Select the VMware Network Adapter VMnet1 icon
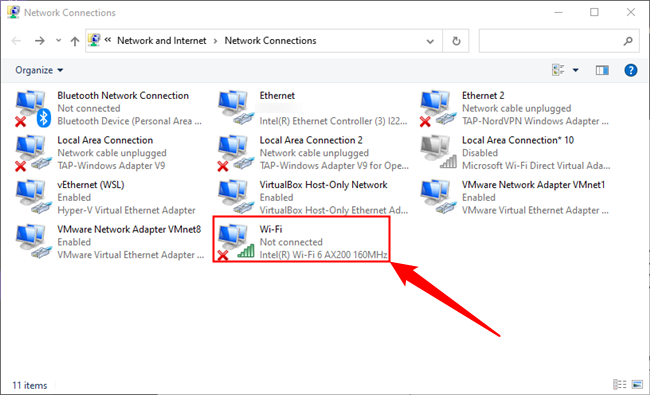Image resolution: width=650 pixels, height=395 pixels. [438, 197]
